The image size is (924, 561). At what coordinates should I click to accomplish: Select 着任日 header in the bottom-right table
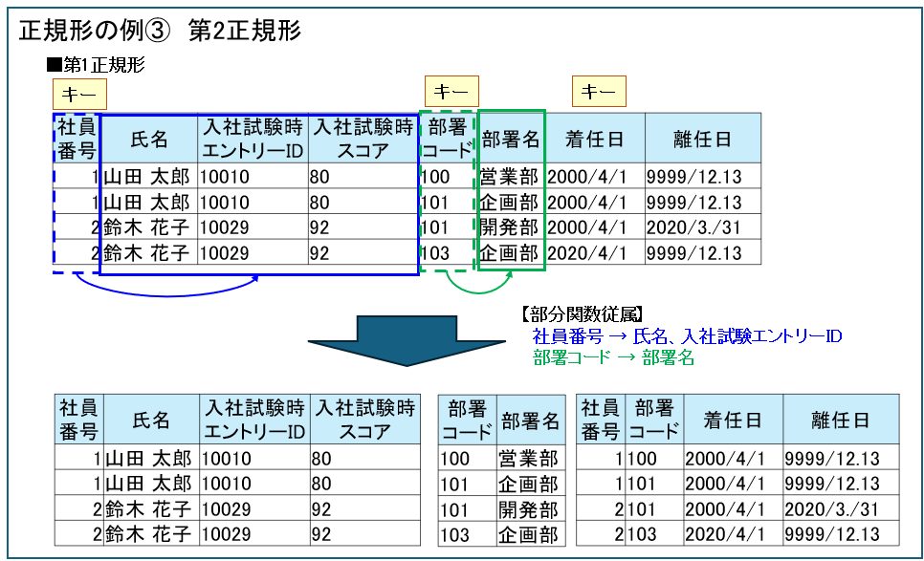733,420
